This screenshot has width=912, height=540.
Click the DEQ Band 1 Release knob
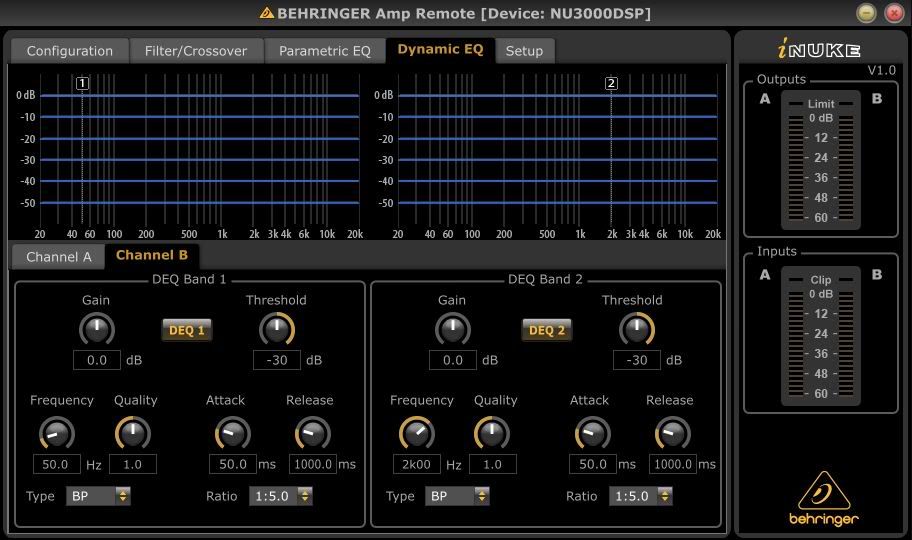tap(313, 434)
